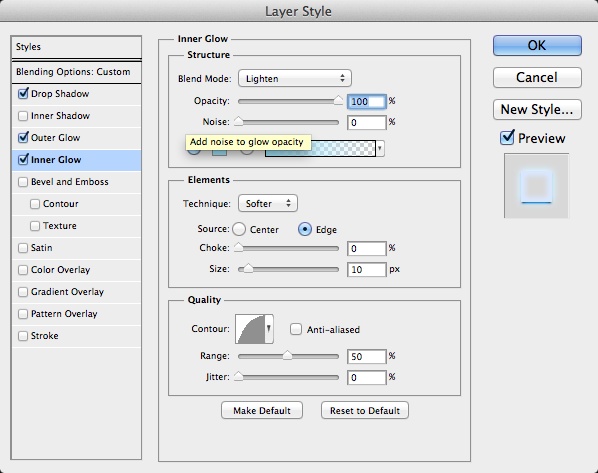Enable the Pattern Overlay checkbox
The width and height of the screenshot is (598, 473).
coord(23,314)
